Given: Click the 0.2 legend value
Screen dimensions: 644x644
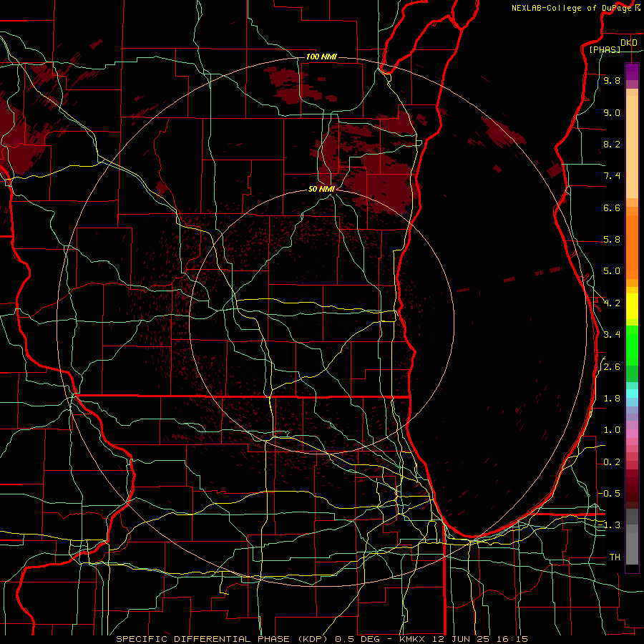Looking at the screenshot, I should point(612,462).
